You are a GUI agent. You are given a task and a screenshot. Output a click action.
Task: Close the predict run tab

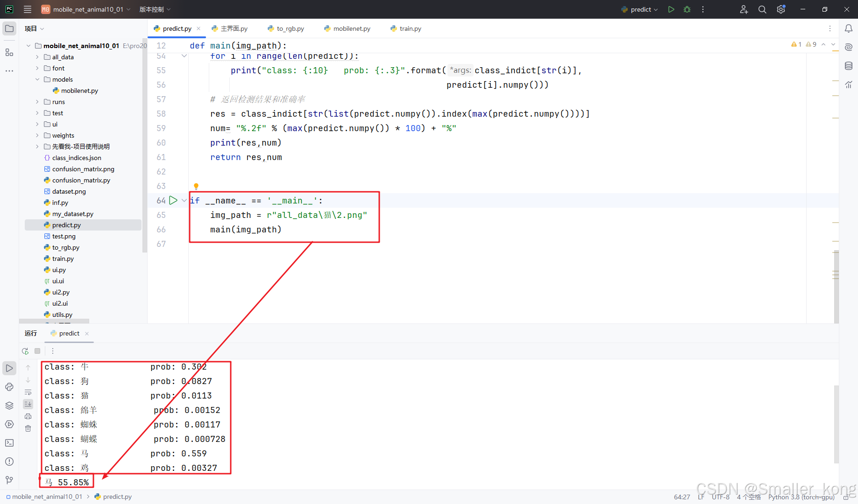[x=87, y=333]
